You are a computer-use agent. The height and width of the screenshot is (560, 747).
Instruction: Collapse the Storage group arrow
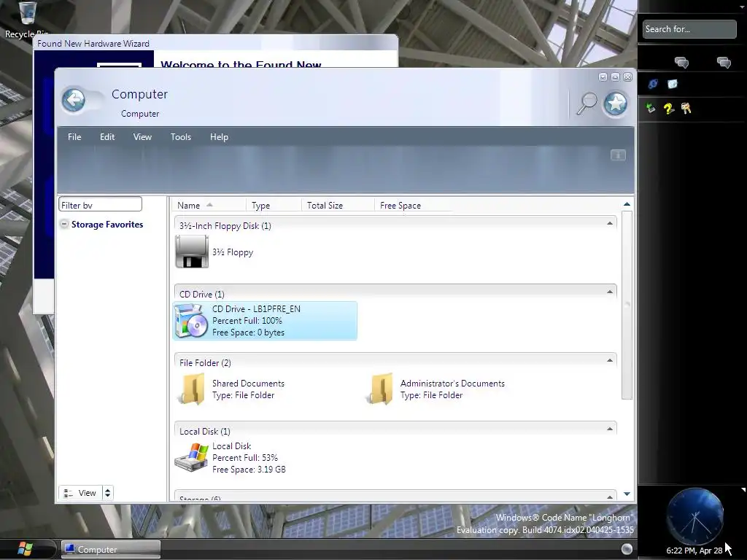point(609,497)
